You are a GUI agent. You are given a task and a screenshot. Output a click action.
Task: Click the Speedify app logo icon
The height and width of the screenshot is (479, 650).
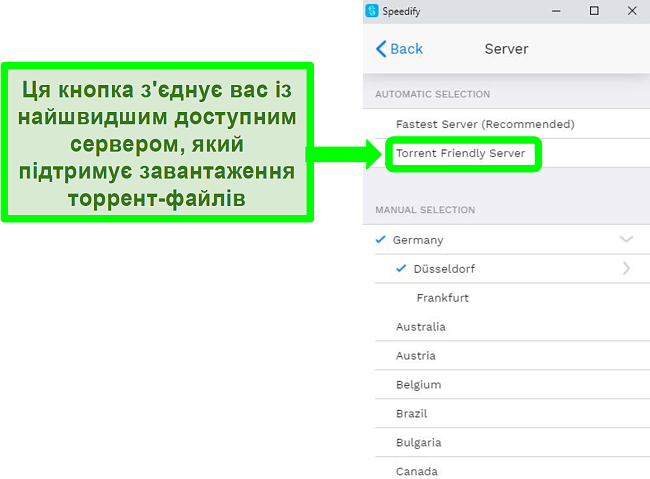click(372, 11)
